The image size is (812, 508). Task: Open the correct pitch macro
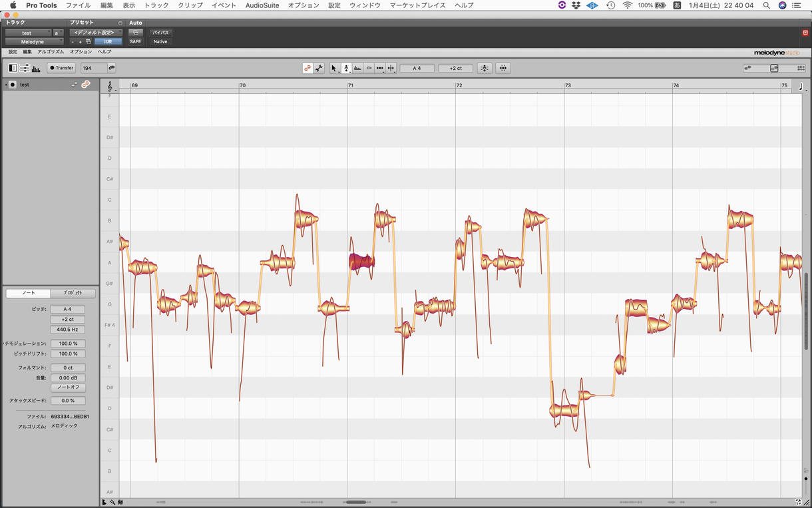click(x=485, y=68)
